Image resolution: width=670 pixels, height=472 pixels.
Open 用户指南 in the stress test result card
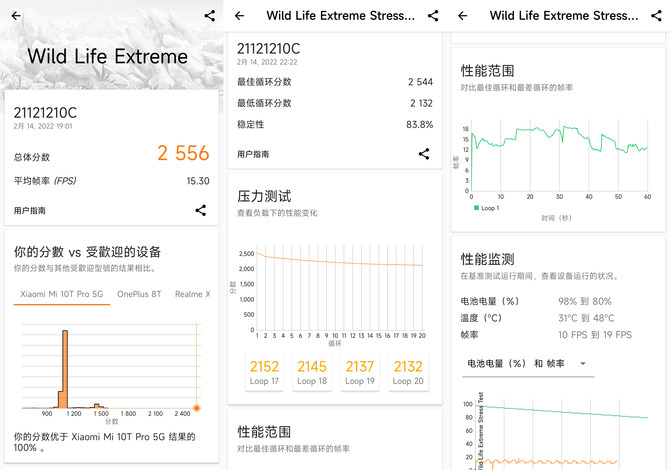pos(253,154)
